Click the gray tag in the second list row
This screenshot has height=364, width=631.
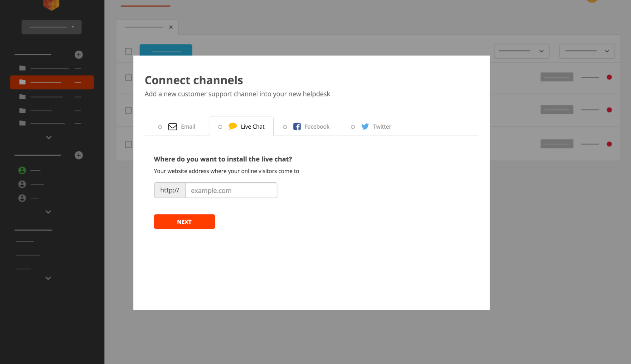point(557,110)
